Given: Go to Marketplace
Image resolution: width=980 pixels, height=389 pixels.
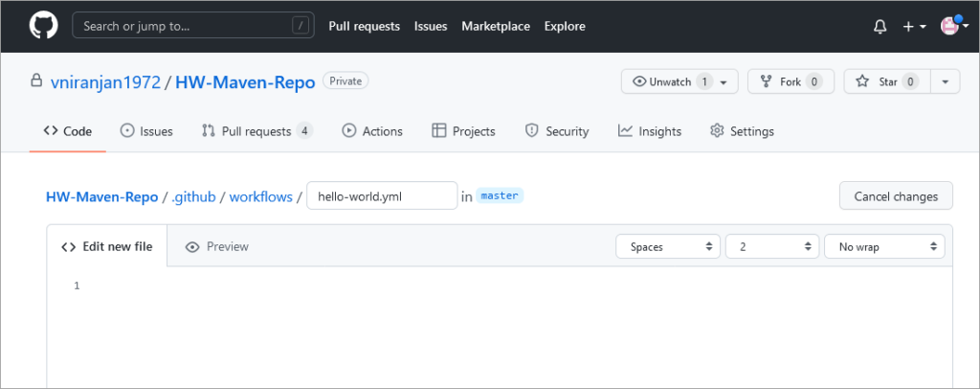Looking at the screenshot, I should coord(496,26).
